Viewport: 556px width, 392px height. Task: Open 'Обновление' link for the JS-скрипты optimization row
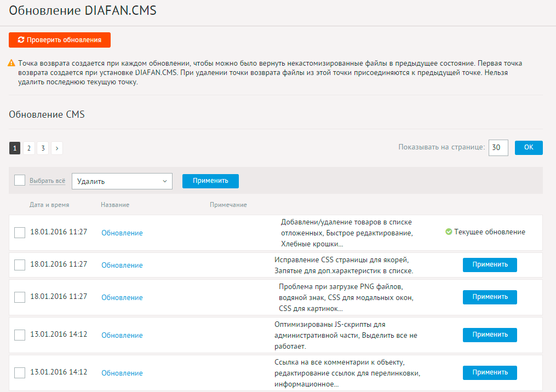pos(122,335)
